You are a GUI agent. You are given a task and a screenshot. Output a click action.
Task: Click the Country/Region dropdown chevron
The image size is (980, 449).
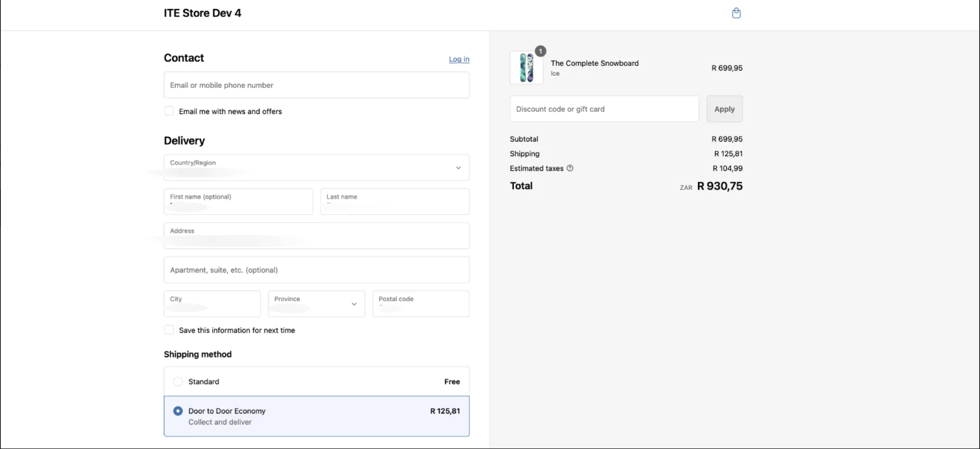(x=458, y=168)
